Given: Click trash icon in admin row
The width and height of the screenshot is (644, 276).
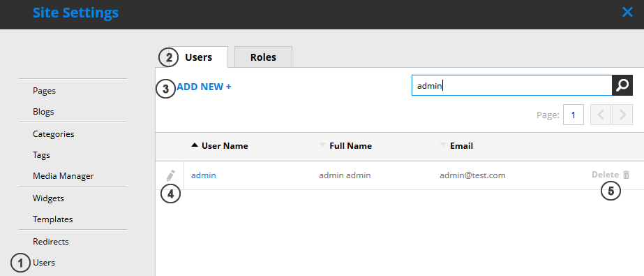Looking at the screenshot, I should coord(626,175).
